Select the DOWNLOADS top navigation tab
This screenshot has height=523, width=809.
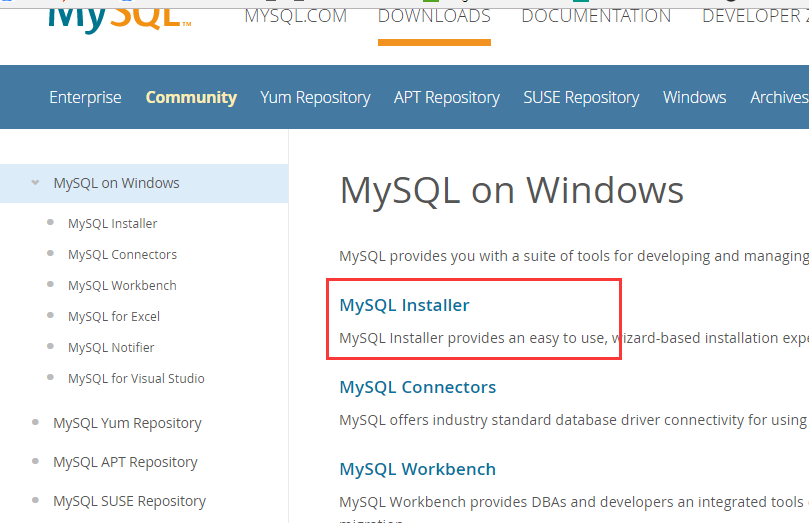pyautogui.click(x=434, y=16)
